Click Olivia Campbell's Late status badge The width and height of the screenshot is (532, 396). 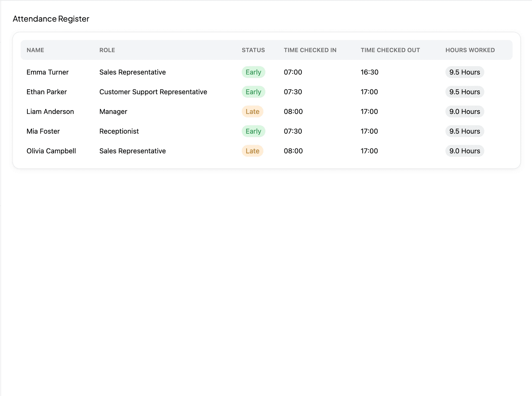pos(252,151)
